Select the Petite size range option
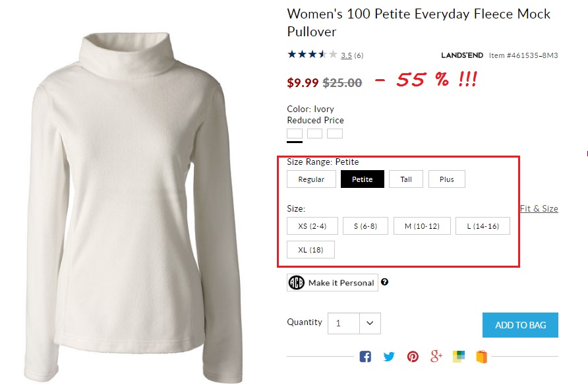This screenshot has height=391, width=588. (362, 179)
